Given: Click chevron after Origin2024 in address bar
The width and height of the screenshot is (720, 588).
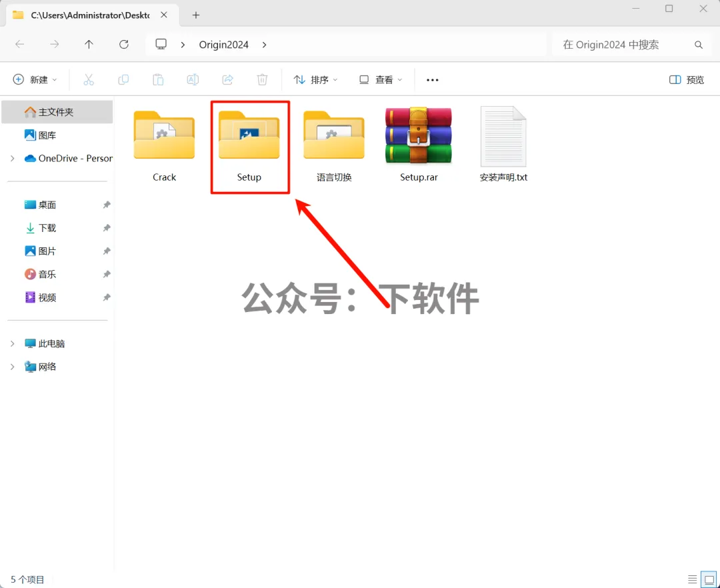Looking at the screenshot, I should pos(265,45).
